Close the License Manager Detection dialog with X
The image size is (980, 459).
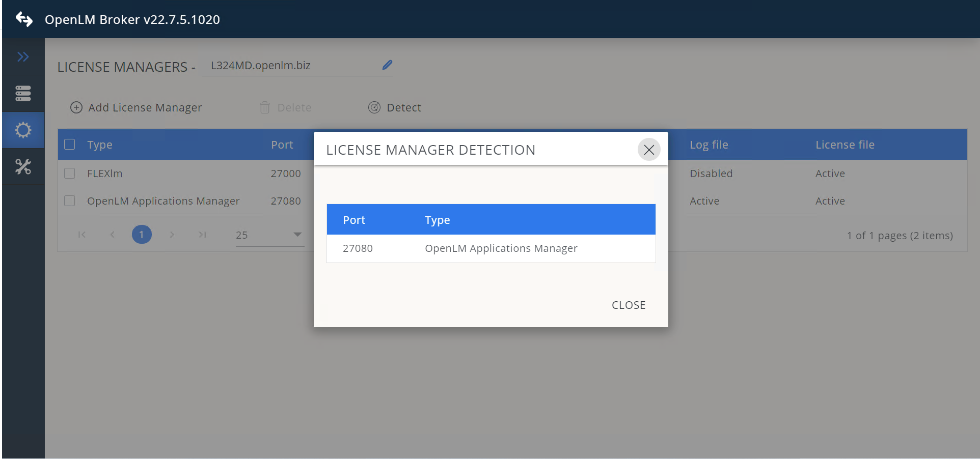[649, 150]
